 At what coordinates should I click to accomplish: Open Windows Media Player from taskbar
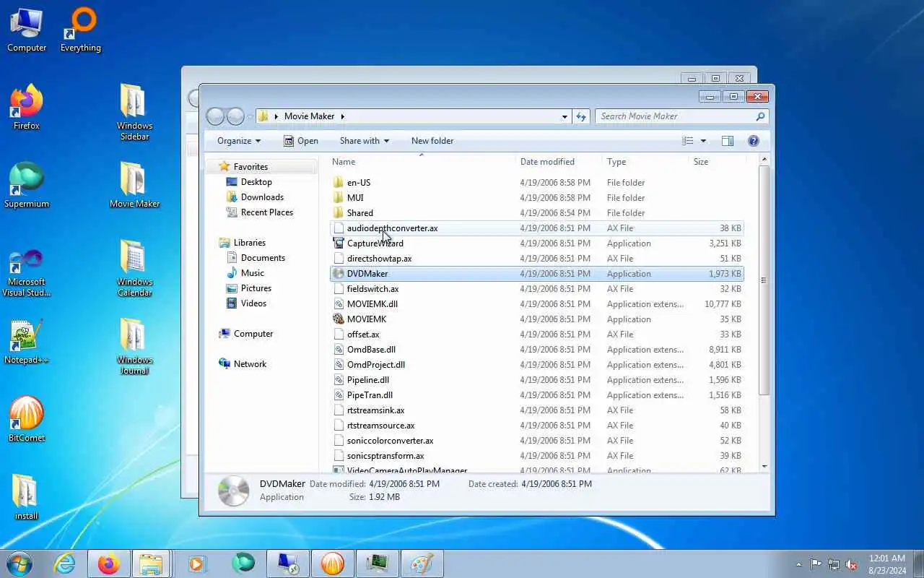click(197, 564)
